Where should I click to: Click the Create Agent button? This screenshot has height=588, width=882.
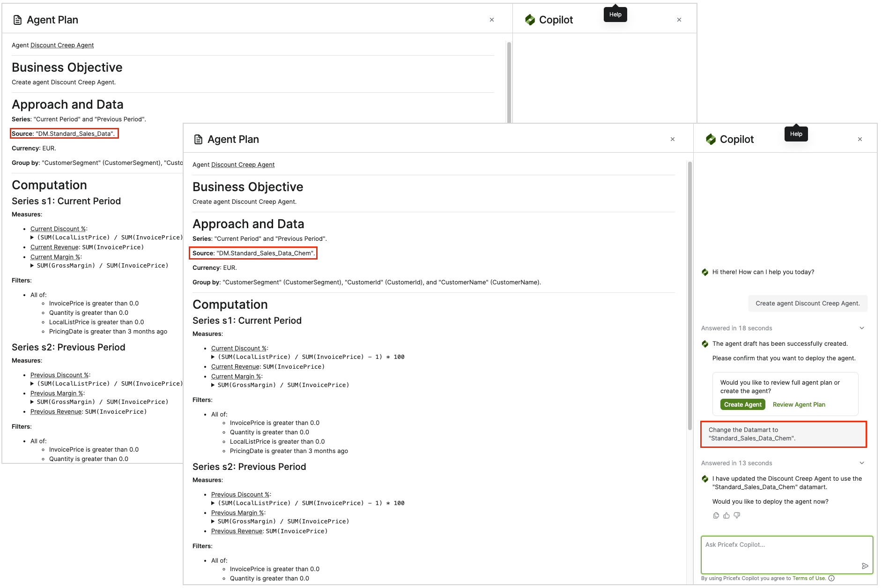[742, 404]
